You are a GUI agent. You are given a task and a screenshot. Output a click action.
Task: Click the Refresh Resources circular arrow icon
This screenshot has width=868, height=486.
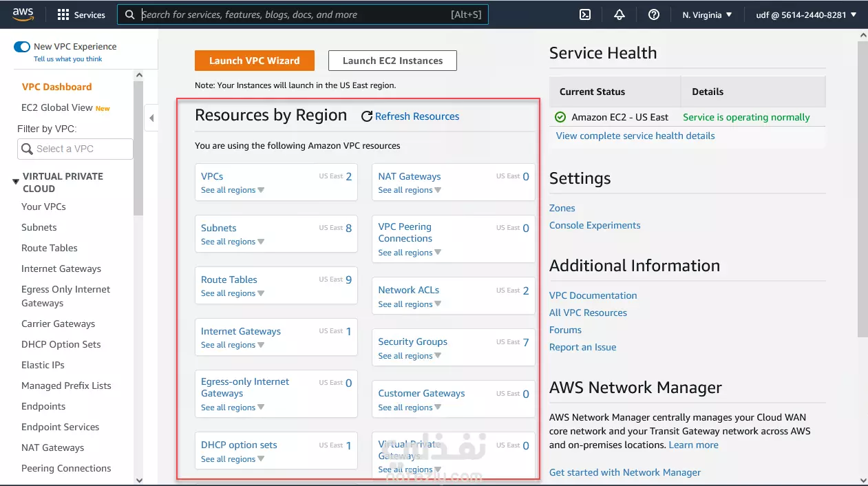click(367, 116)
